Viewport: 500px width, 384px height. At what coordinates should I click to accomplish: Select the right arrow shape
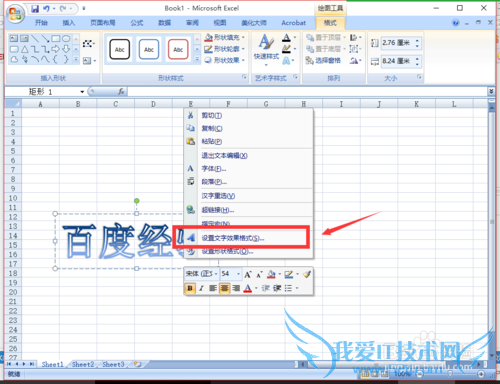click(56, 49)
